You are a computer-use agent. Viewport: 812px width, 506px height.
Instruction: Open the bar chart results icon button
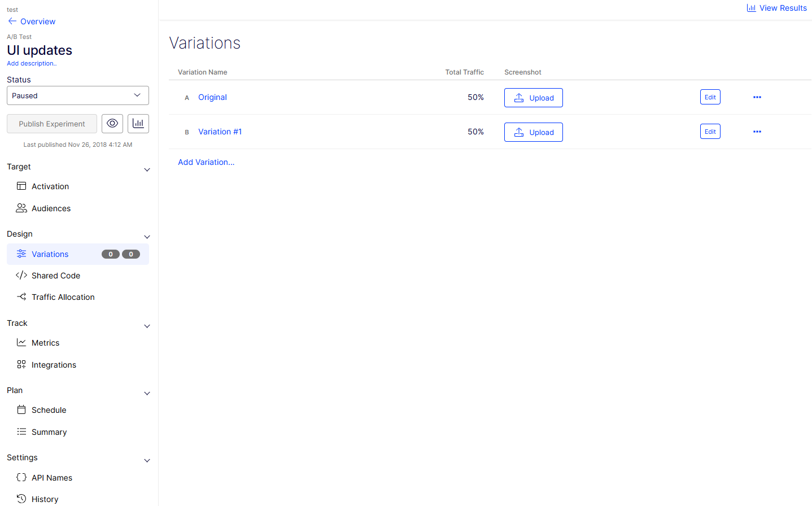138,124
